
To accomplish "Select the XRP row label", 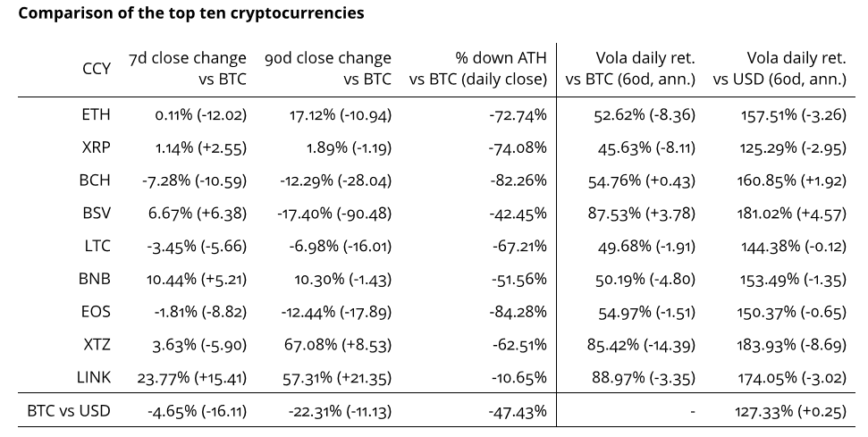I will 96,147.
